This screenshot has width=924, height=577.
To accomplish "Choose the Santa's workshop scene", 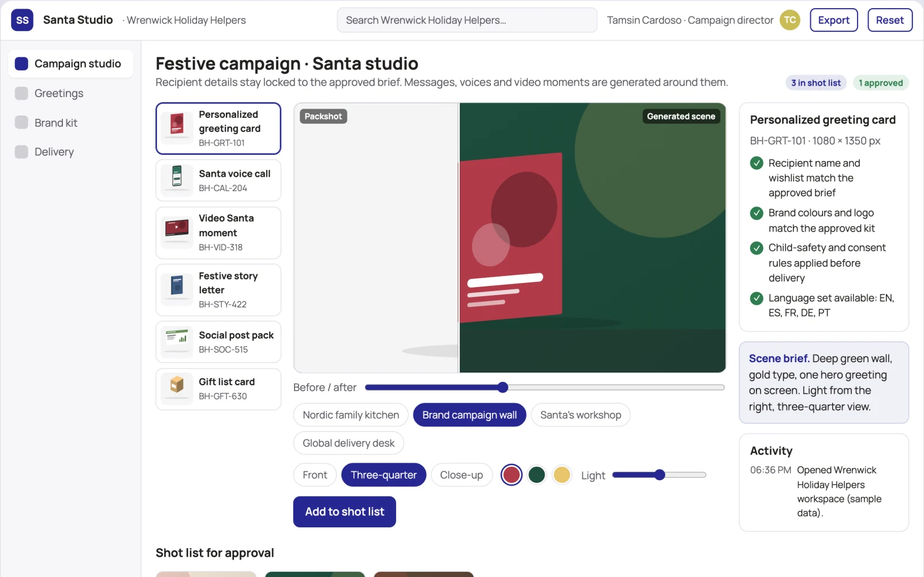I will click(x=580, y=415).
